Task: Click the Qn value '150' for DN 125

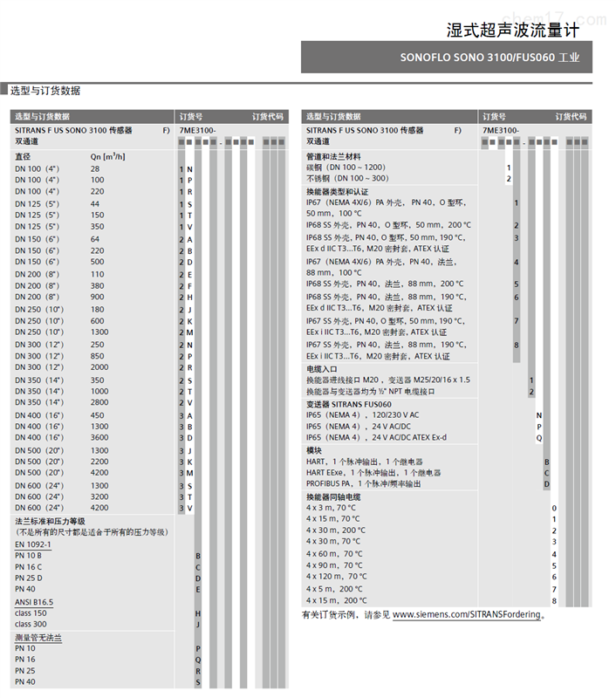Action: pos(98,215)
